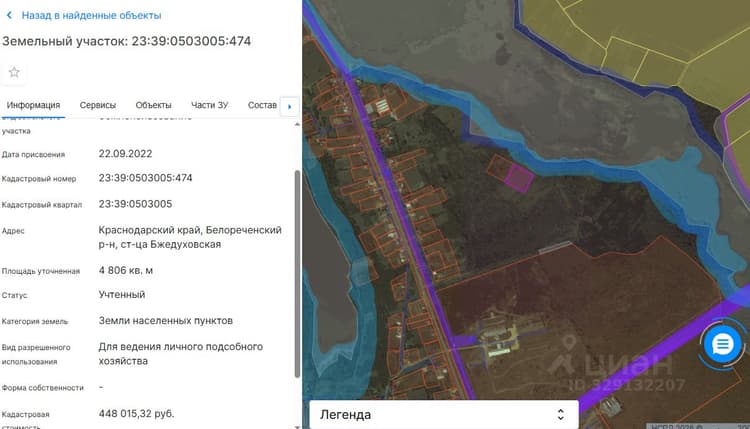Switch to the Сервисы tab
The image size is (750, 429).
[98, 105]
